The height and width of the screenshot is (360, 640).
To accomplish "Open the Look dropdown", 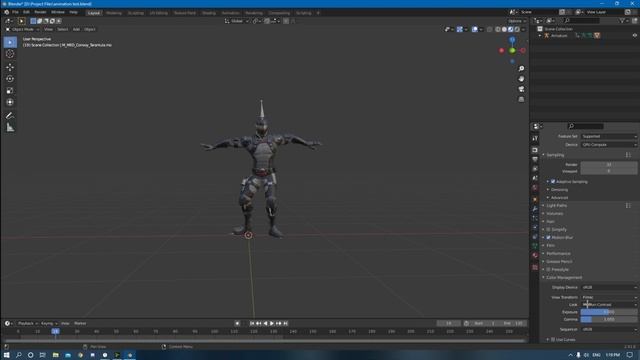I will click(609, 304).
